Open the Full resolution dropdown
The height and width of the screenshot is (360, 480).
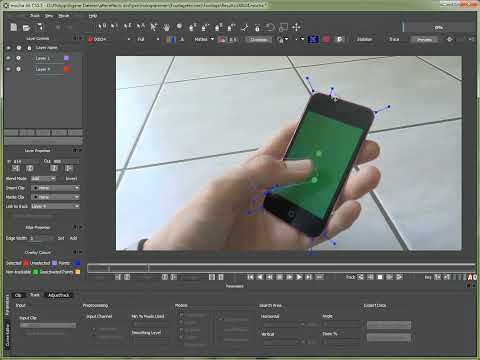(x=148, y=39)
